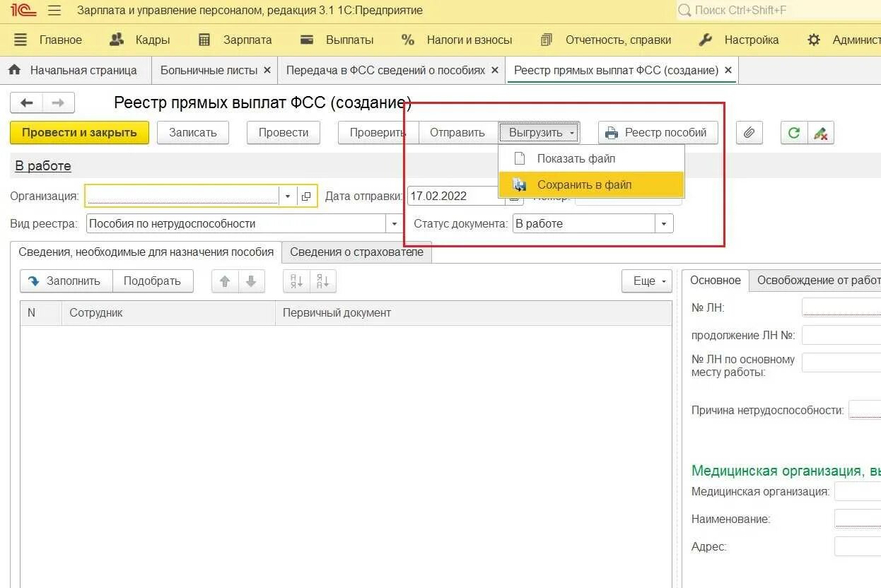
Task: Open the Отчетность, справки section
Action: (x=606, y=40)
